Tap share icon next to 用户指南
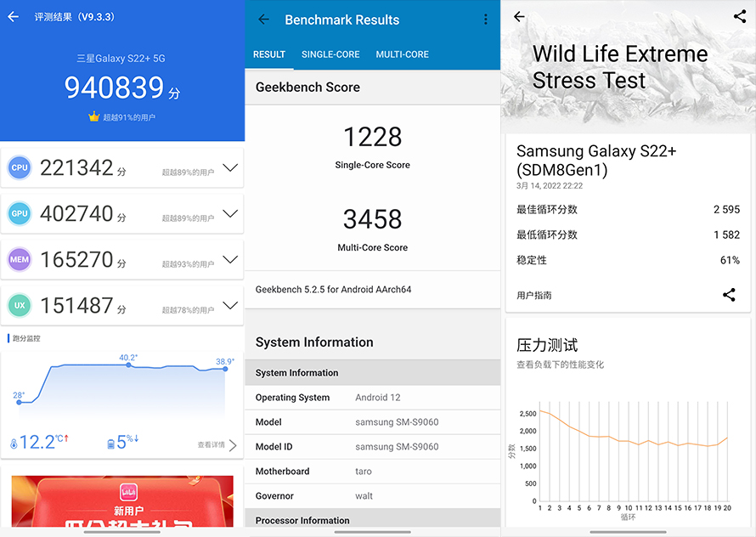The height and width of the screenshot is (537, 756). (729, 295)
